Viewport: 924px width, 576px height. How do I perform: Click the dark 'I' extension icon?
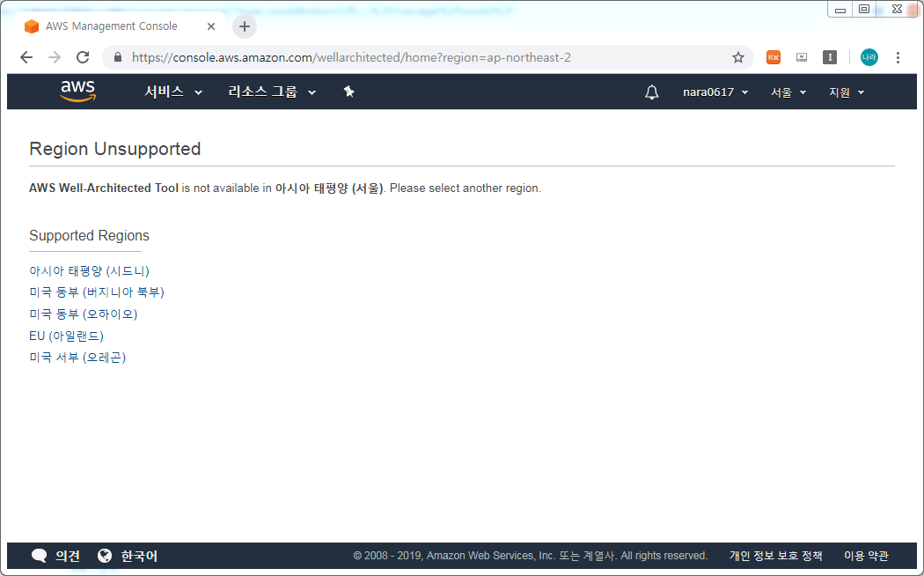coord(830,57)
